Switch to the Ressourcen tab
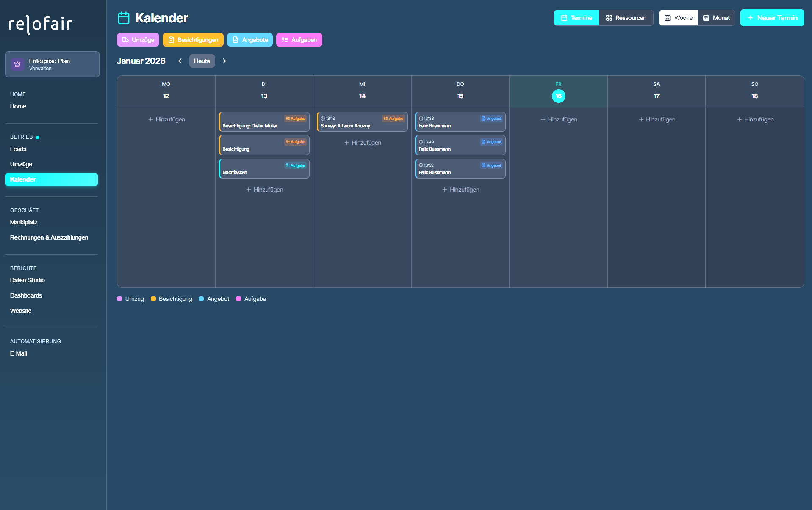The width and height of the screenshot is (812, 510). [x=626, y=18]
